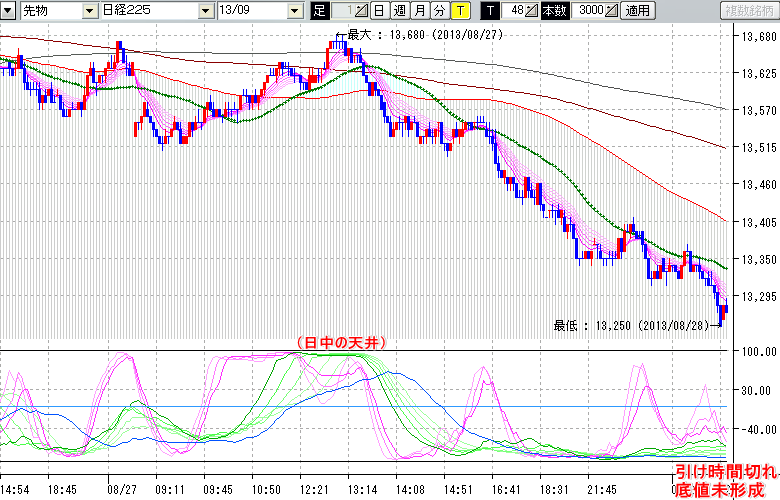Image resolution: width=780 pixels, height=500 pixels.
Task: Open the 日経225 symbol dropdown
Action: [204, 11]
